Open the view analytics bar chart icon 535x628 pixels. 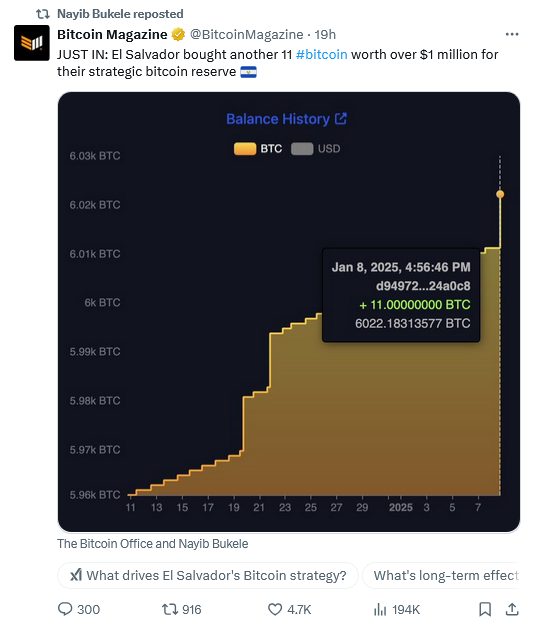pos(380,610)
